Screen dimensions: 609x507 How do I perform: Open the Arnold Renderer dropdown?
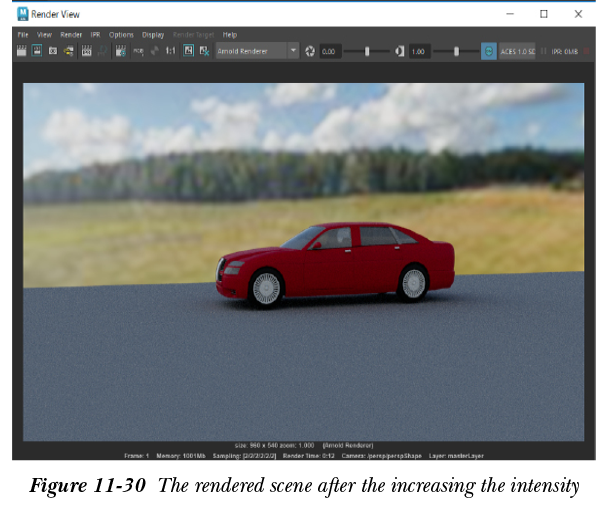(257, 51)
